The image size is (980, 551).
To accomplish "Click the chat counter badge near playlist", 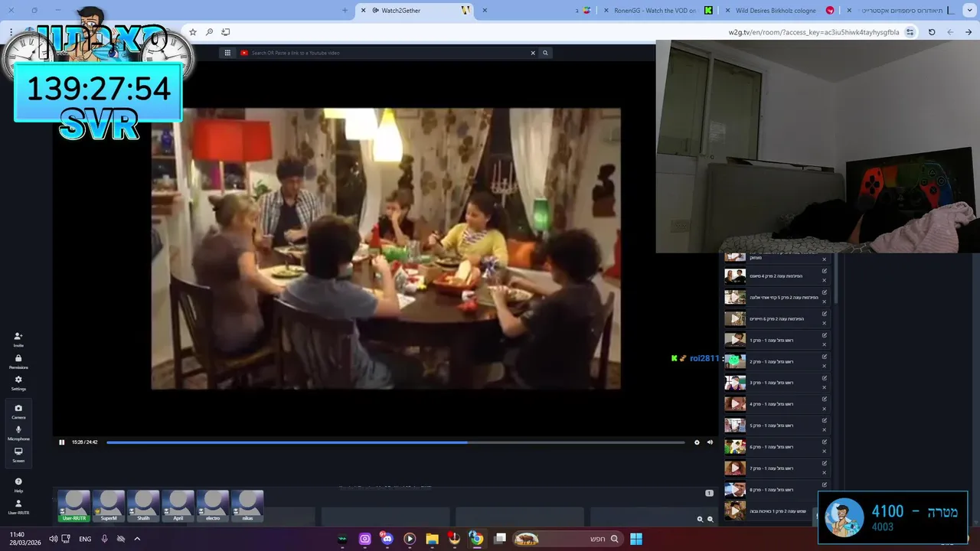I will click(709, 493).
